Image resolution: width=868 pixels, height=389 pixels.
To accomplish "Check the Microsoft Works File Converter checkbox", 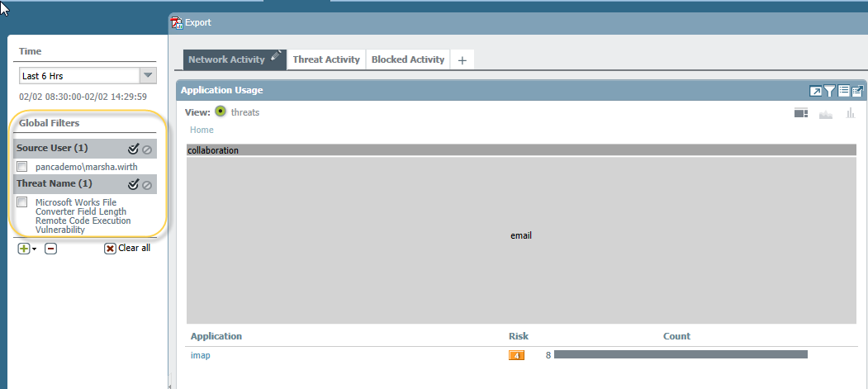I will click(x=22, y=202).
